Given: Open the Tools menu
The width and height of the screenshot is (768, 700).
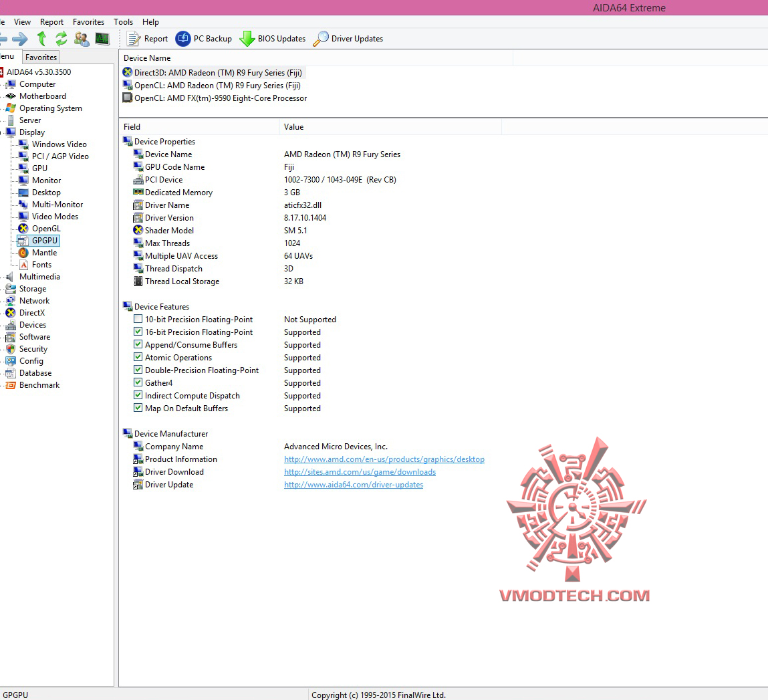Looking at the screenshot, I should point(124,22).
